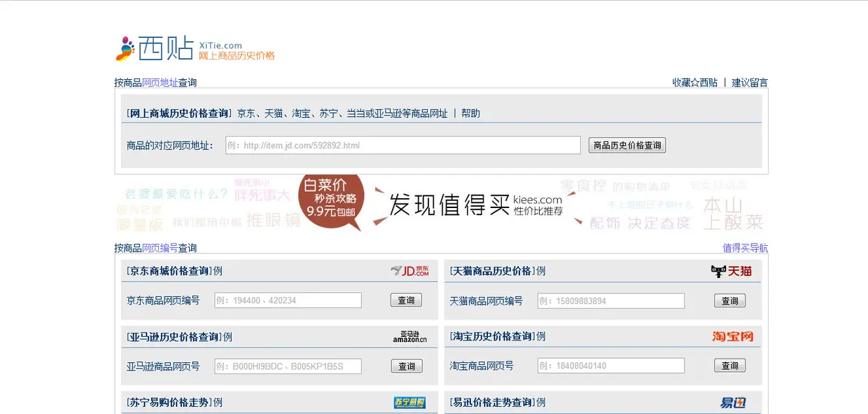
Task: Click the 网页编号 link
Action: pyautogui.click(x=160, y=248)
